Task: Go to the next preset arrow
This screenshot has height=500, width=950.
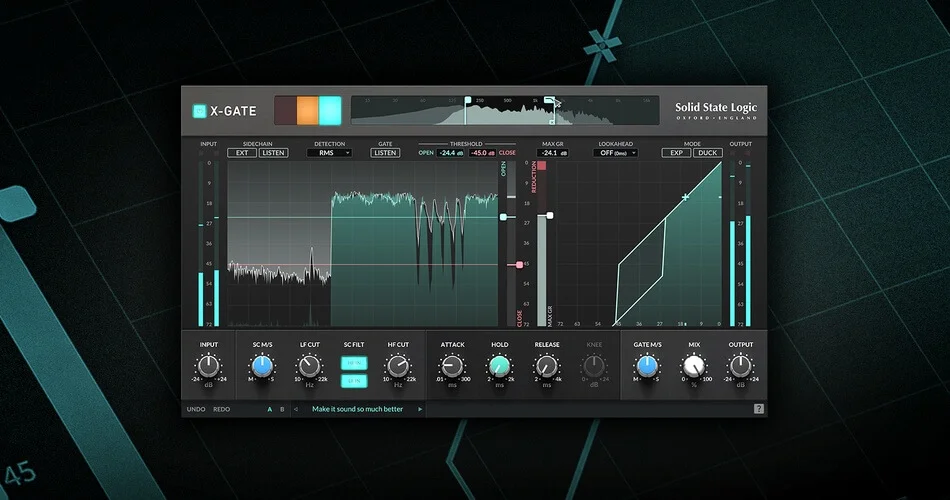Action: point(420,409)
